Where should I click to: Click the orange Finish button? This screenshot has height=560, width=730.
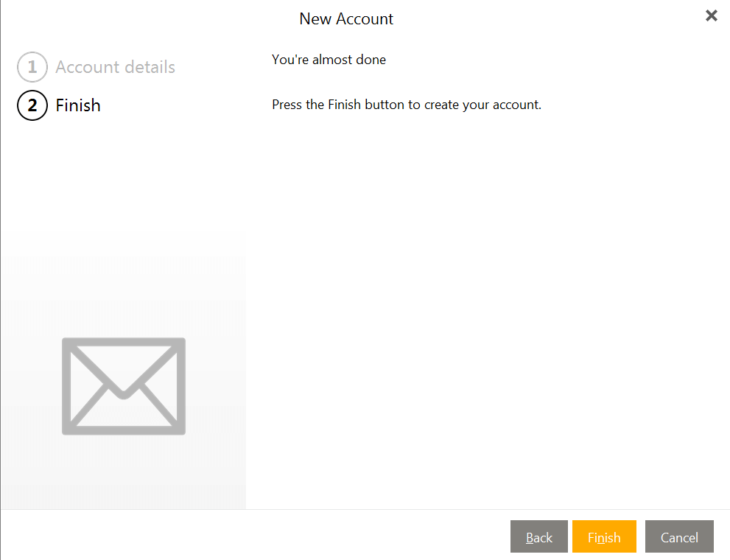point(604,536)
